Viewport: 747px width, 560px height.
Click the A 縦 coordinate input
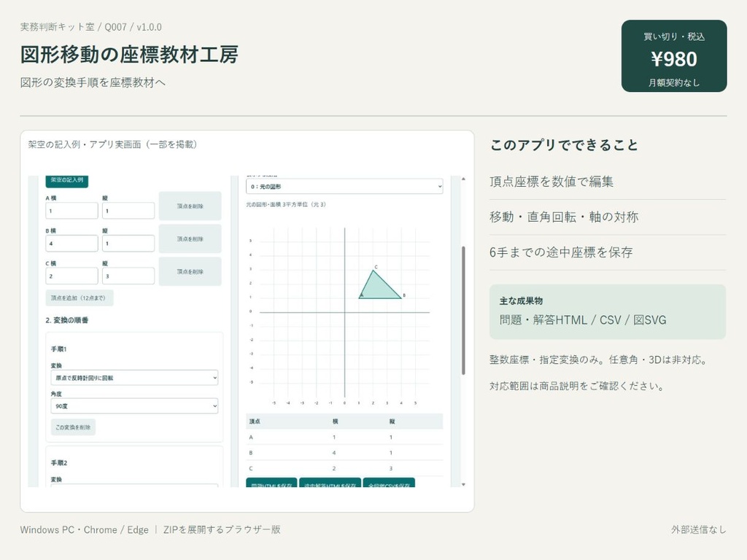pyautogui.click(x=128, y=211)
